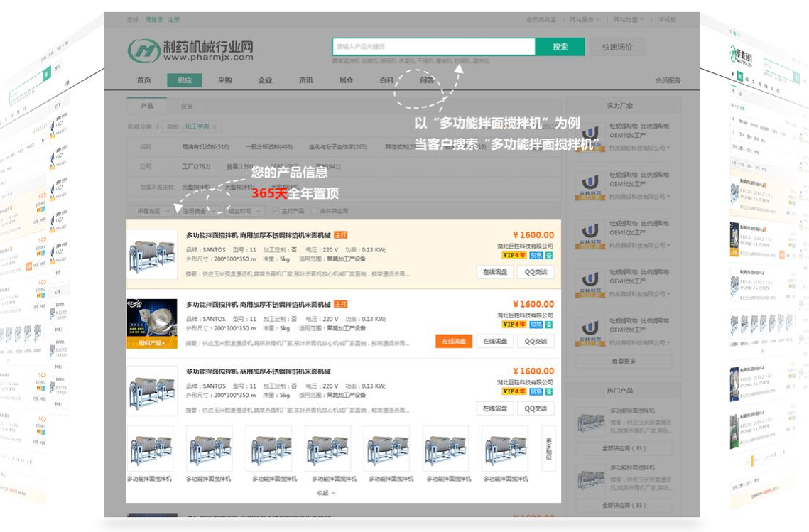This screenshot has height=532, width=809.
Task: Switch to the 企业 results tab
Action: coord(187,106)
